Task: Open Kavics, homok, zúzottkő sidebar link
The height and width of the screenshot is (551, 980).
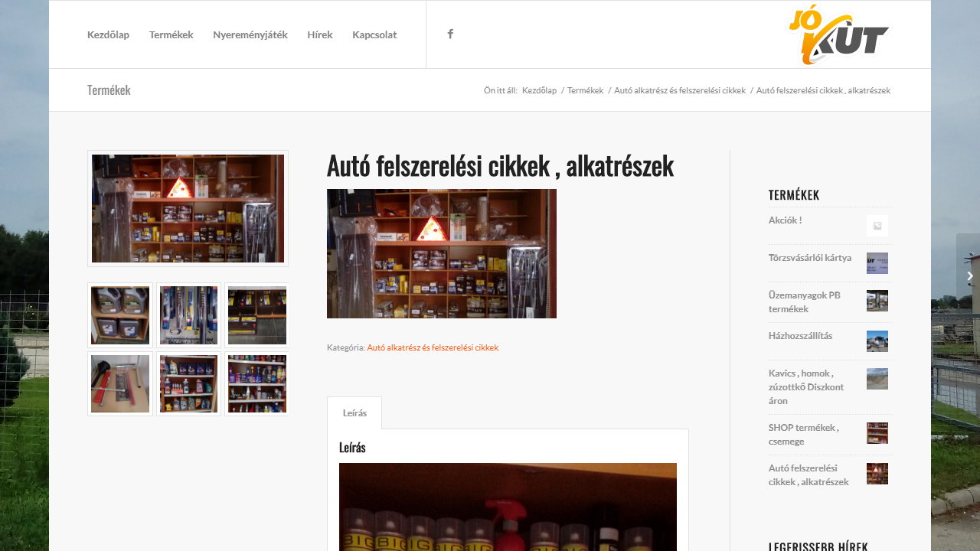Action: (x=806, y=387)
